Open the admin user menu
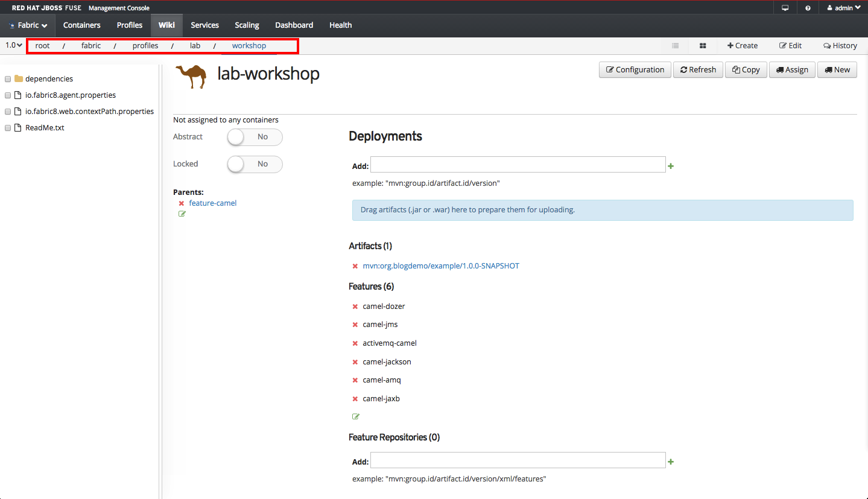868x499 pixels. (x=843, y=8)
